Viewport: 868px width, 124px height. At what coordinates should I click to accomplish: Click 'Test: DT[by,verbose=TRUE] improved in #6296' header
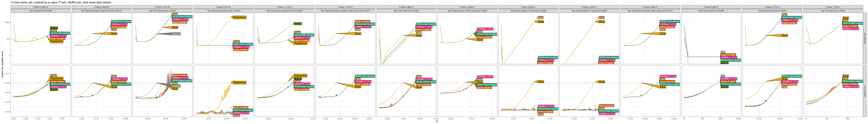(x=467, y=11)
